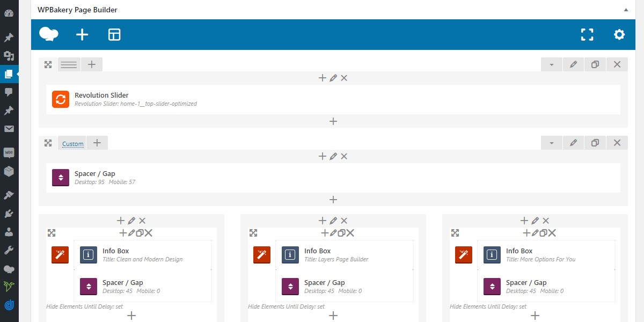Toggle full screen mode icon
The image size is (644, 322).
pos(587,35)
